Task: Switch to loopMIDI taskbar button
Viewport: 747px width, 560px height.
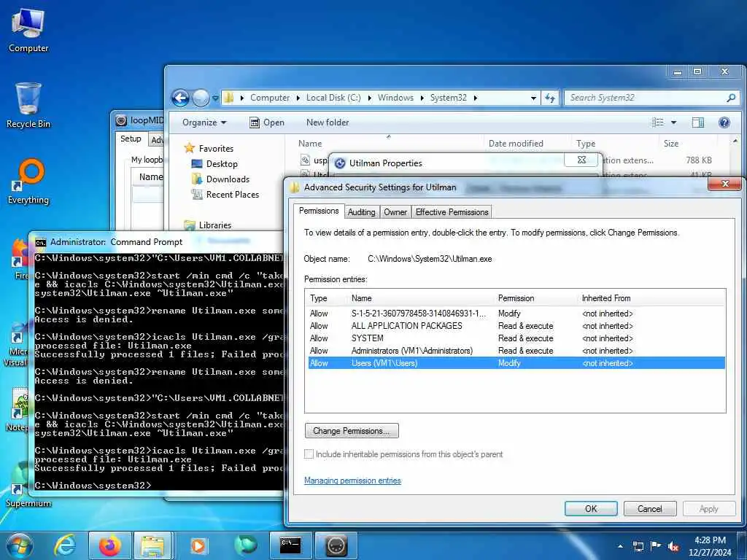Action: pos(336,545)
